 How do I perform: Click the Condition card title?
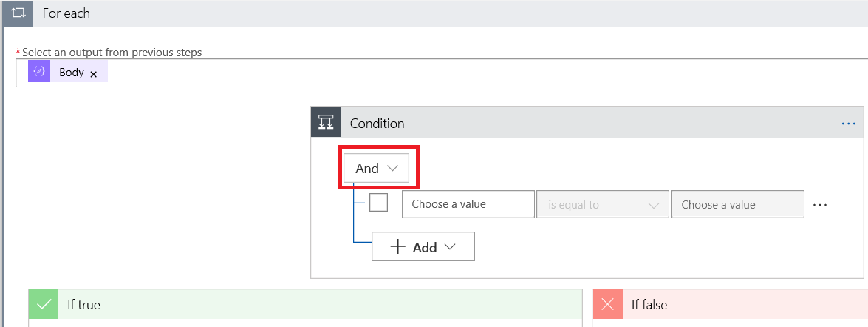pyautogui.click(x=377, y=123)
